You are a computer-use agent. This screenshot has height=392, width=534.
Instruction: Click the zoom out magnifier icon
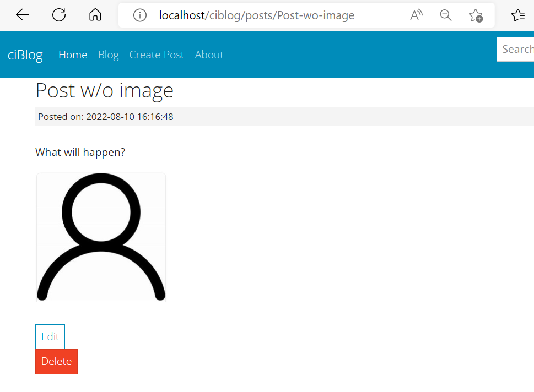[x=445, y=15]
